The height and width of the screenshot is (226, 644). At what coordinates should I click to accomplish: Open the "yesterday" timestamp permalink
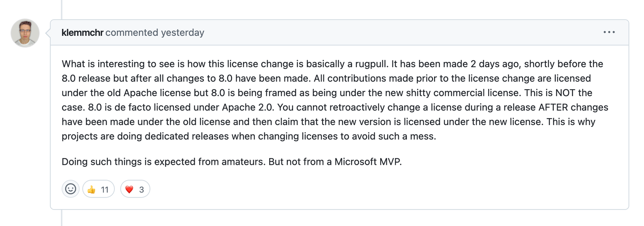point(183,33)
